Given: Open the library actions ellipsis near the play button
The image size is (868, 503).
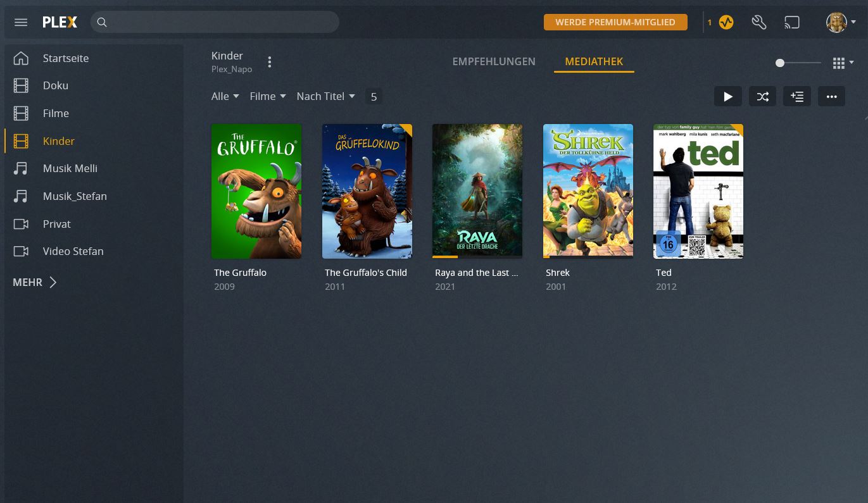Looking at the screenshot, I should point(831,96).
